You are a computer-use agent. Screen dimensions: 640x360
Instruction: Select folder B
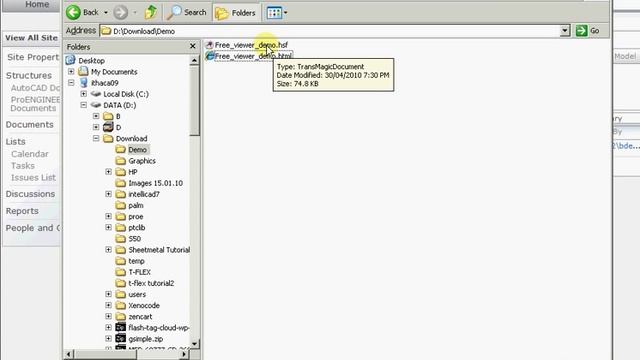(x=118, y=116)
